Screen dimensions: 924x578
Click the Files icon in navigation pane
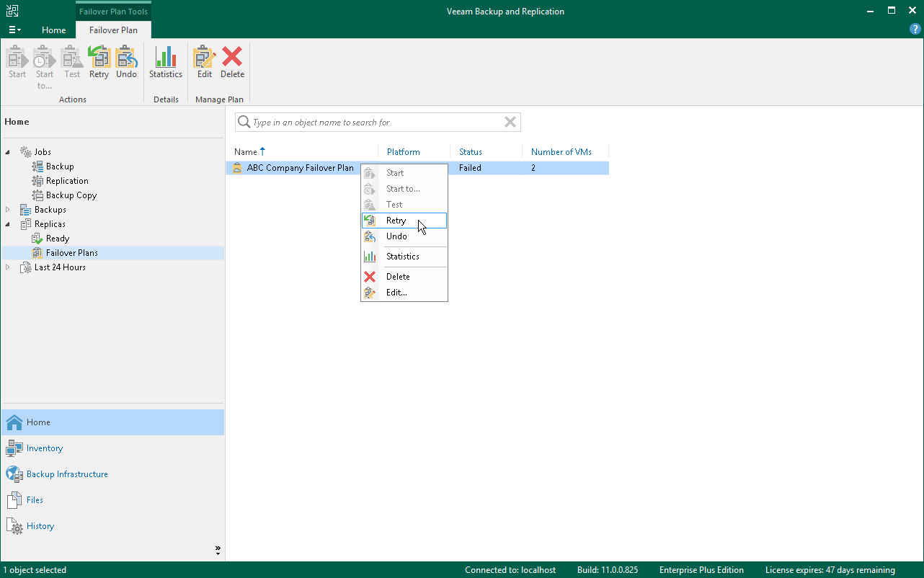point(14,500)
